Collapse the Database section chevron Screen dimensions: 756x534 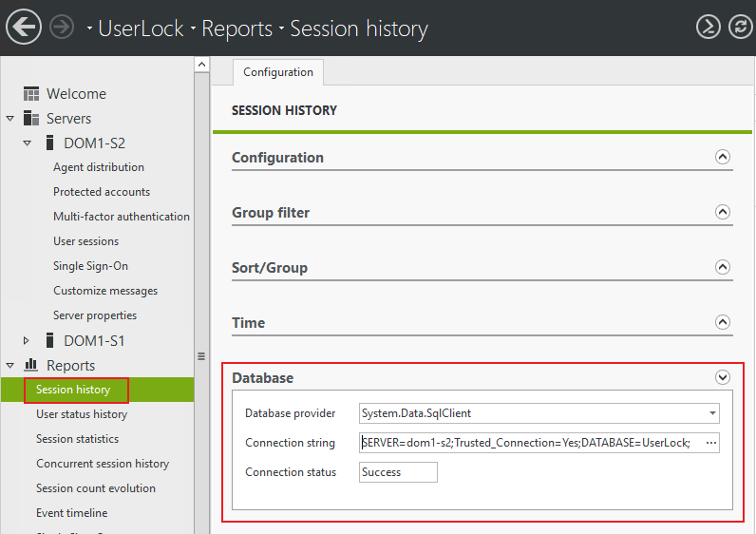722,377
